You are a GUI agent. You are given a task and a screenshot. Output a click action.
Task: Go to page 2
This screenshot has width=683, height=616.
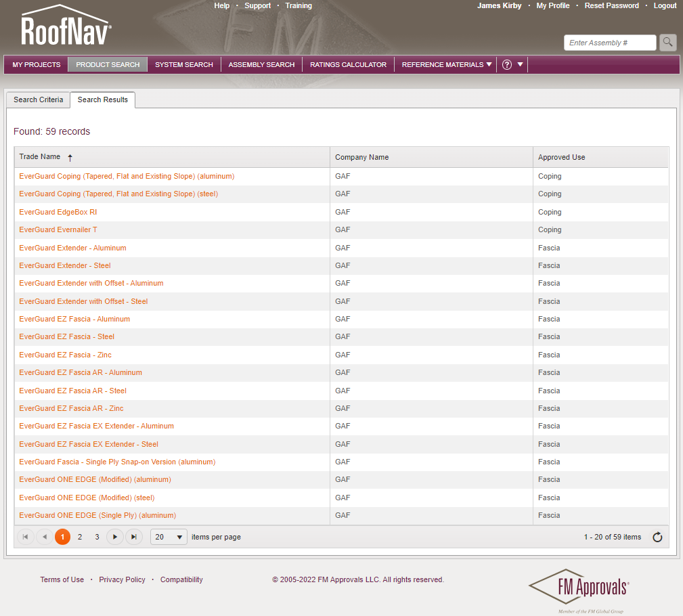point(80,537)
